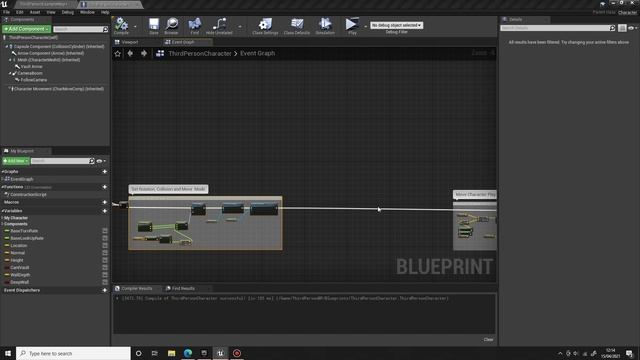Navigate back with left arrow in graph
640x360 pixels.
point(130,53)
